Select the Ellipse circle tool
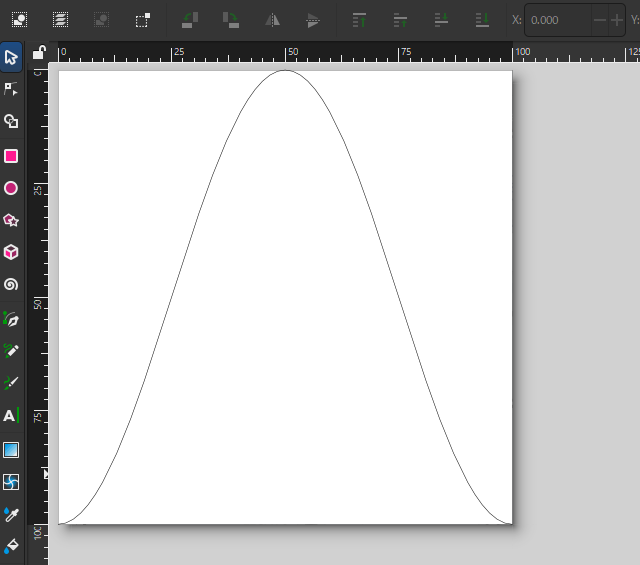Viewport: 640px width, 565px height. point(11,188)
